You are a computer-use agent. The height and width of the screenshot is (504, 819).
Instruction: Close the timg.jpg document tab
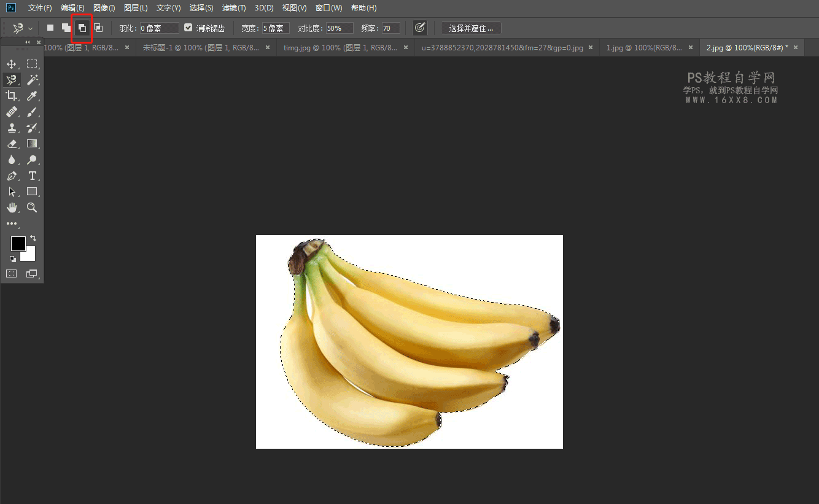pos(407,47)
